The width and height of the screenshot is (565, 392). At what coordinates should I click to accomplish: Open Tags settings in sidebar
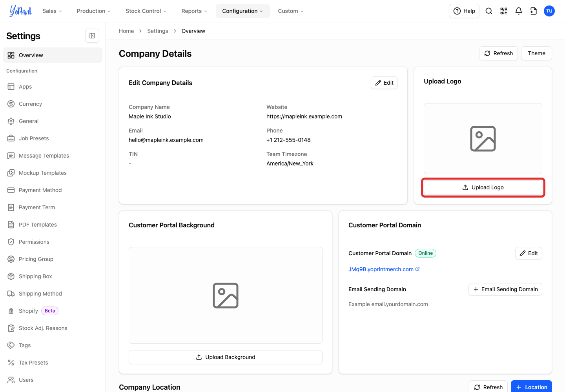coord(53,345)
